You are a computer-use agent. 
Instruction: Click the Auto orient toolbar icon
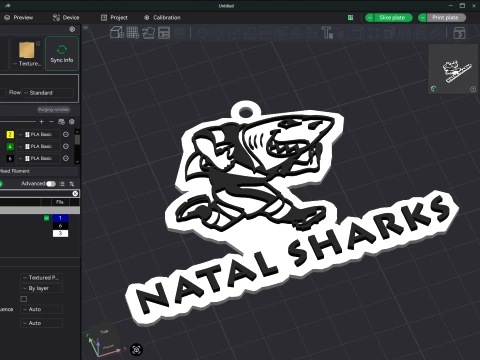148,33
